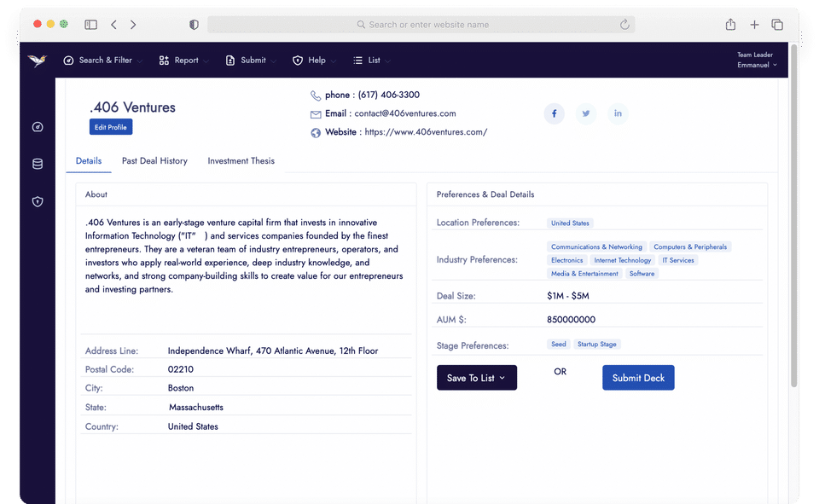This screenshot has width=819, height=504.
Task: Switch to the Investment Thesis tab
Action: point(241,161)
